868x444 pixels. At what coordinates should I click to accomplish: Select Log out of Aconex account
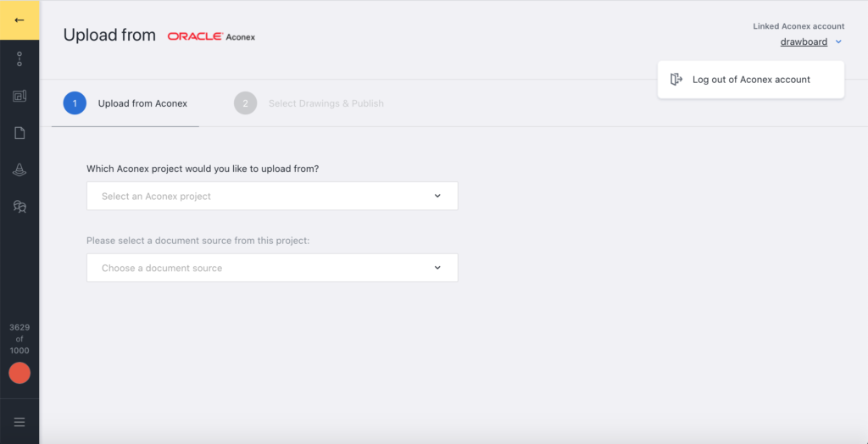(751, 80)
